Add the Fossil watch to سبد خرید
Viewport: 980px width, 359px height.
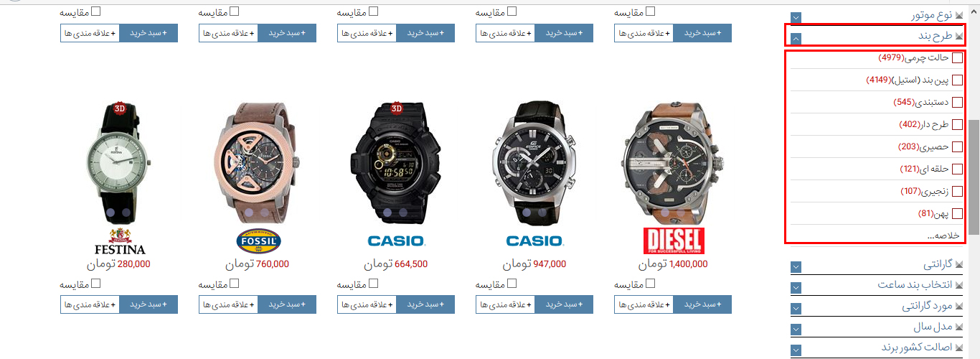(x=287, y=304)
